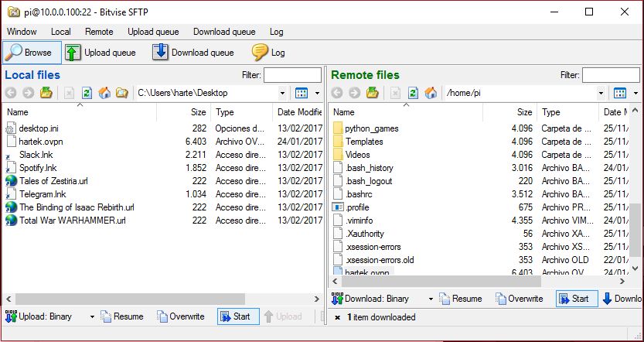The image size is (644, 342).
Task: Open the Remote menu
Action: click(x=99, y=32)
